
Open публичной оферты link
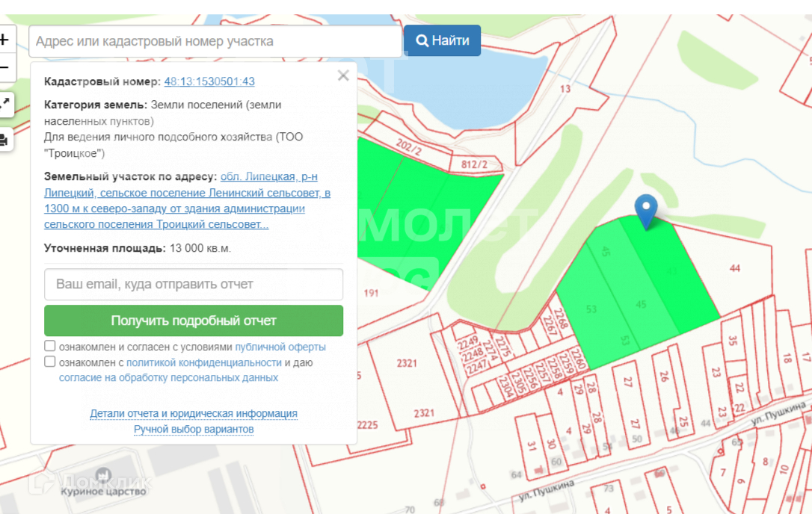[280, 347]
